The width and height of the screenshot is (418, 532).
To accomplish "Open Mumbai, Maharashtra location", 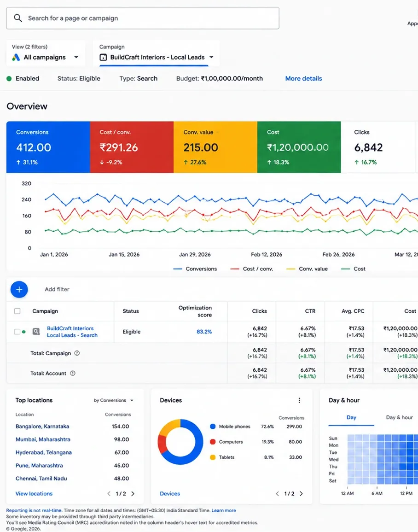I will pos(43,439).
